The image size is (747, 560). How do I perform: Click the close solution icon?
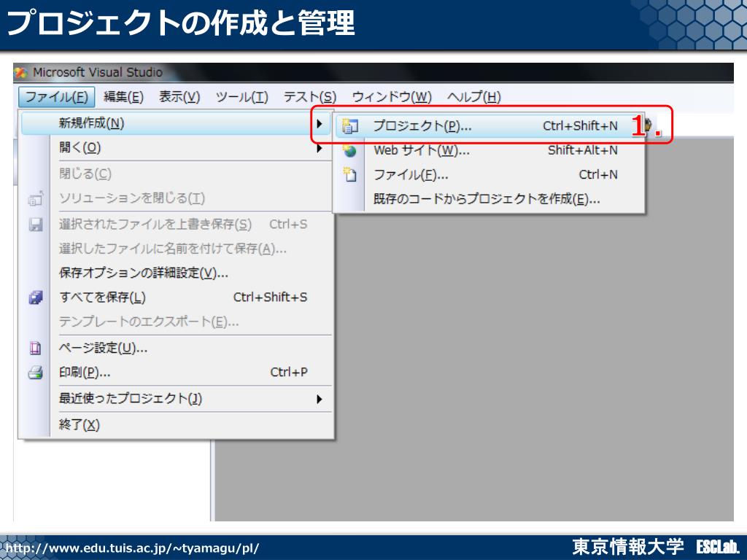coord(36,198)
